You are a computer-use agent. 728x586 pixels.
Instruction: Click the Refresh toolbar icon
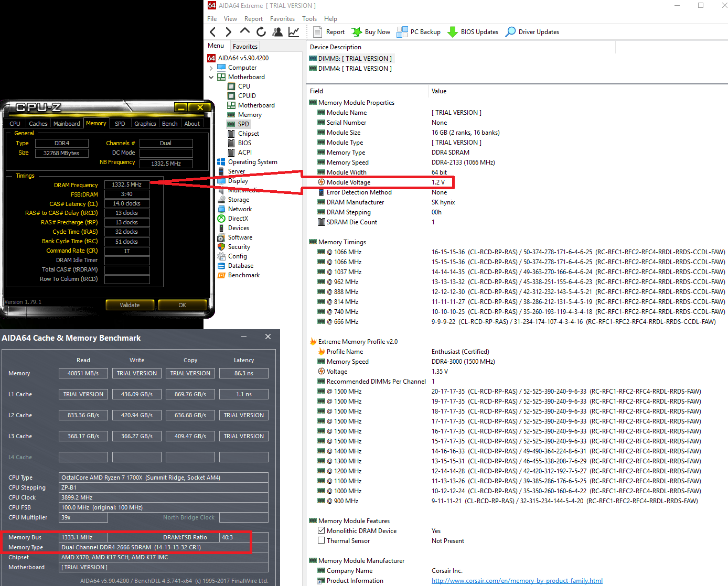point(261,32)
